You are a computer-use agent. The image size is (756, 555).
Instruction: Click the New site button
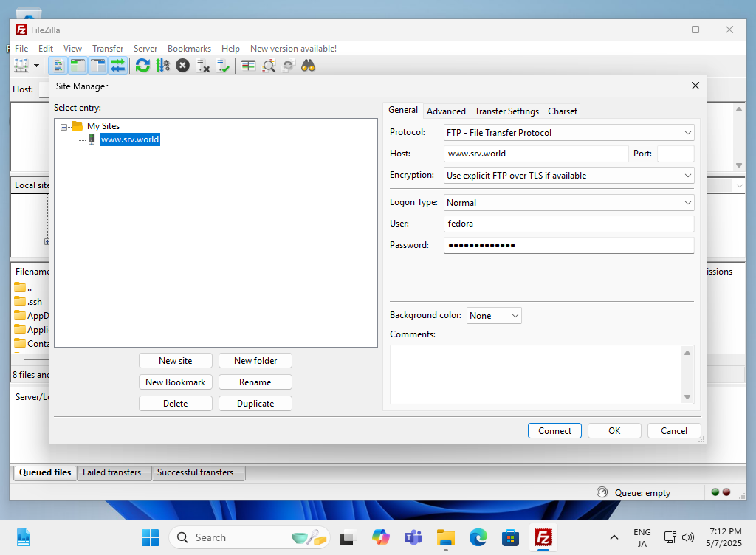(x=176, y=361)
